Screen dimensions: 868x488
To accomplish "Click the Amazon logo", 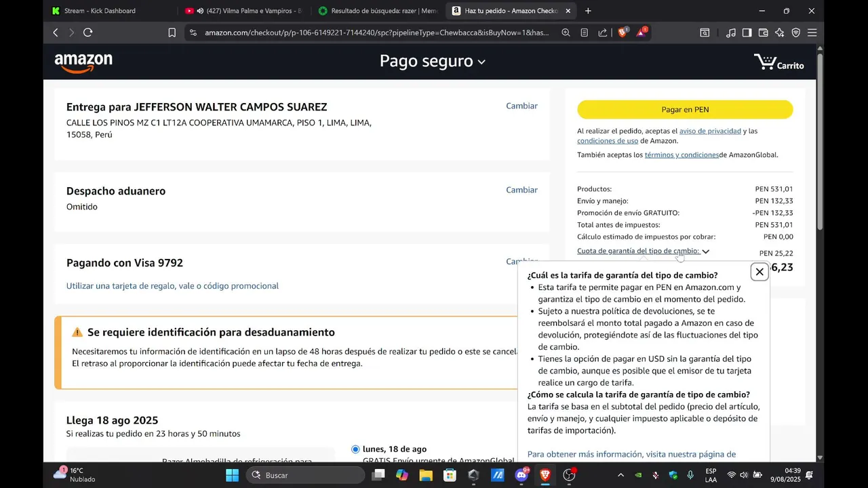I will point(83,62).
